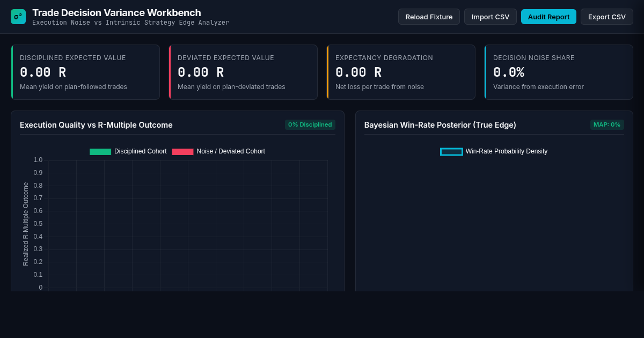Click the Execution Quality vs R-Multiple Outcome heading

click(96, 125)
